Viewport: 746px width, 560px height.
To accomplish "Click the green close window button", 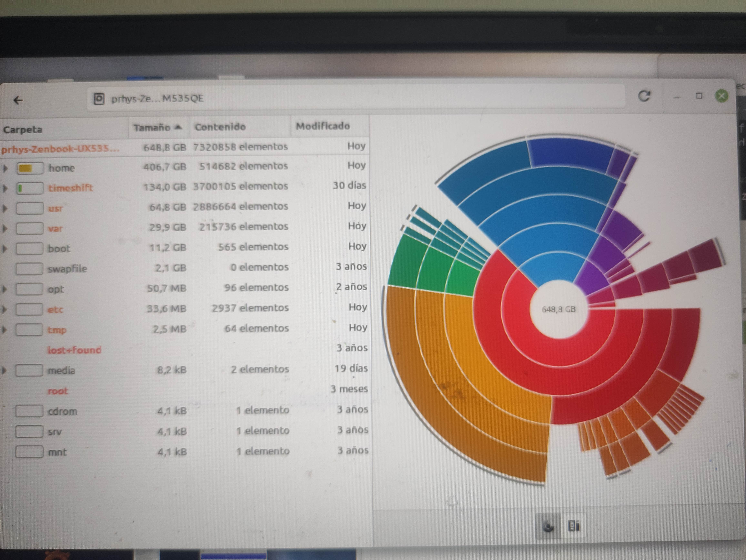I will [x=721, y=96].
